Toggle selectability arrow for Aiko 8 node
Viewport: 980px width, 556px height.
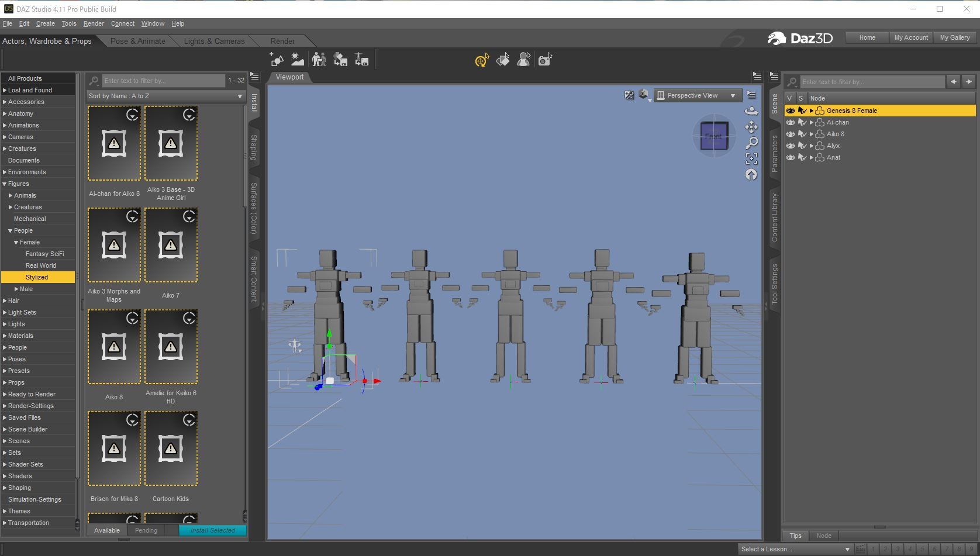click(x=802, y=134)
